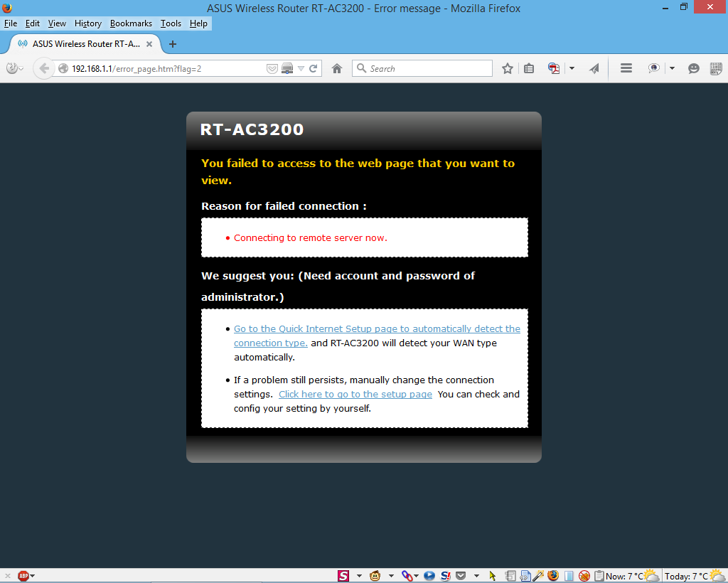Viewport: 728px width, 583px height.
Task: Expand the address bar history dropdown
Action: [x=301, y=69]
